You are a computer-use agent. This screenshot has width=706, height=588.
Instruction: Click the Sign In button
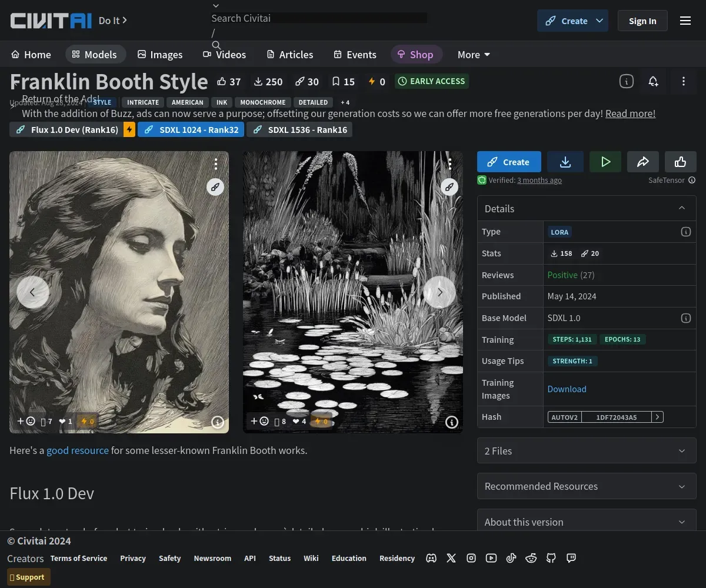pos(642,21)
